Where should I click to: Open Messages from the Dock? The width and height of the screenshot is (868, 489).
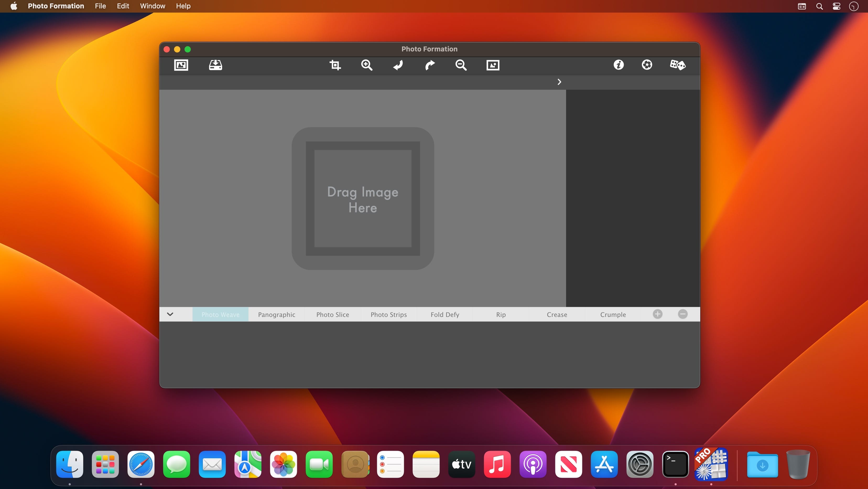177,464
